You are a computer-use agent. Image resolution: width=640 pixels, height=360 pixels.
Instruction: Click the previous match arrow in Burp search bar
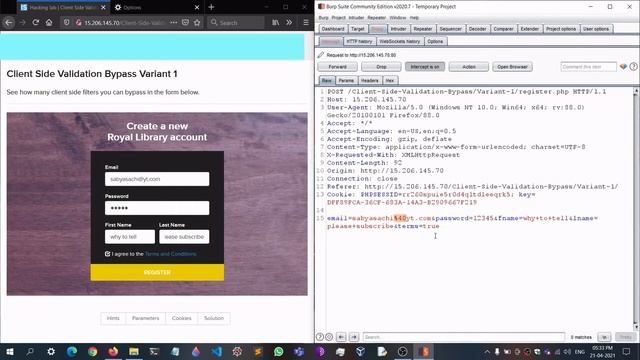[x=341, y=337]
